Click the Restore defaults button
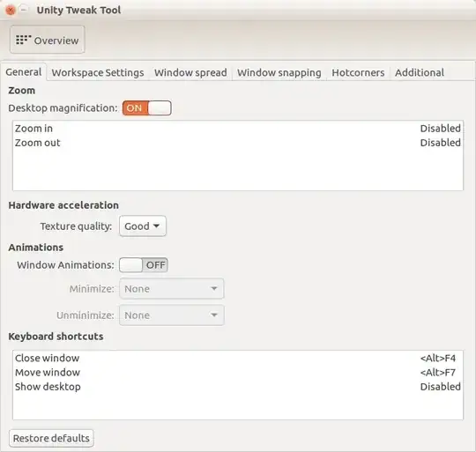 (51, 439)
